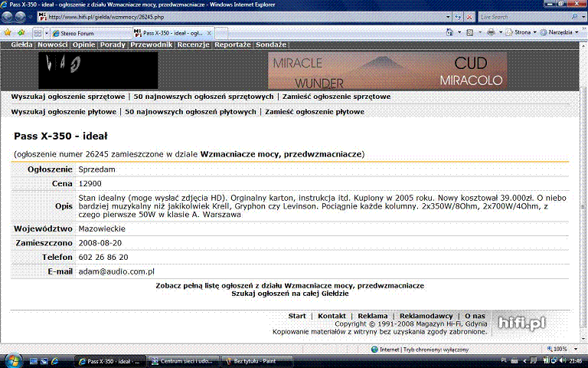Go back with the browser Back arrow

(8, 17)
